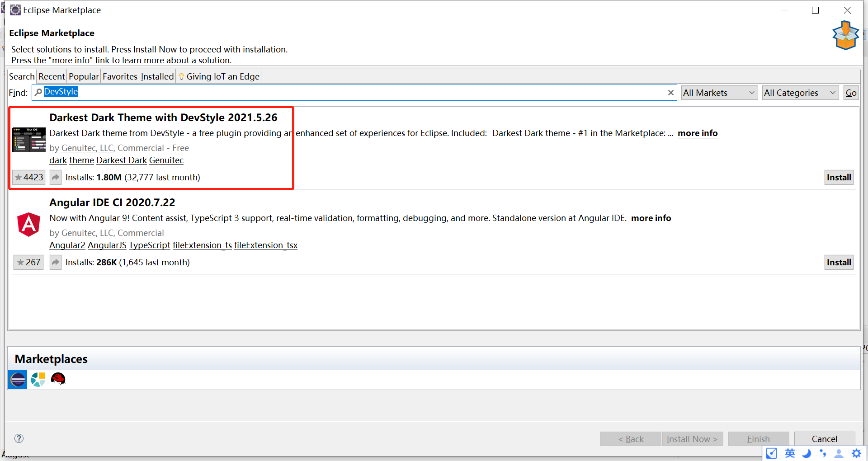Install Angular IDE CI 2020.7.22
868x461 pixels.
click(x=839, y=262)
